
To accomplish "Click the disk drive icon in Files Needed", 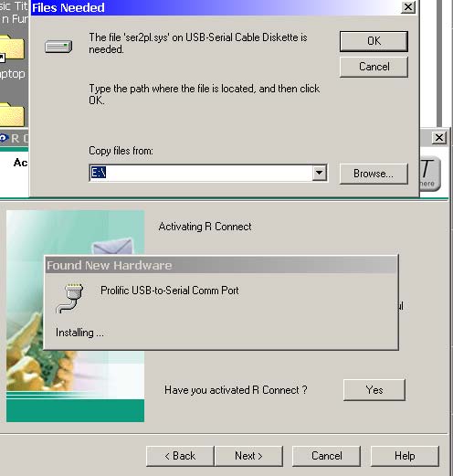I will pyautogui.click(x=58, y=47).
